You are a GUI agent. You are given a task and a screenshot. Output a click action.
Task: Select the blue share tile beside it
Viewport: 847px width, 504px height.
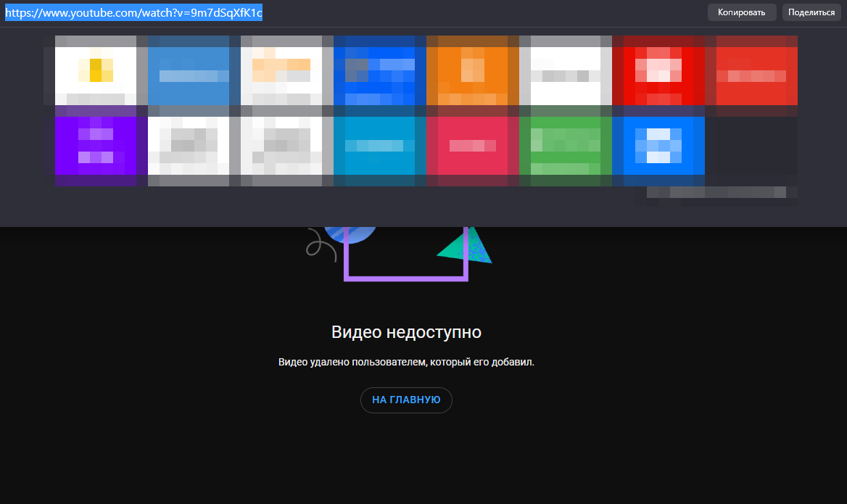[x=189, y=70]
